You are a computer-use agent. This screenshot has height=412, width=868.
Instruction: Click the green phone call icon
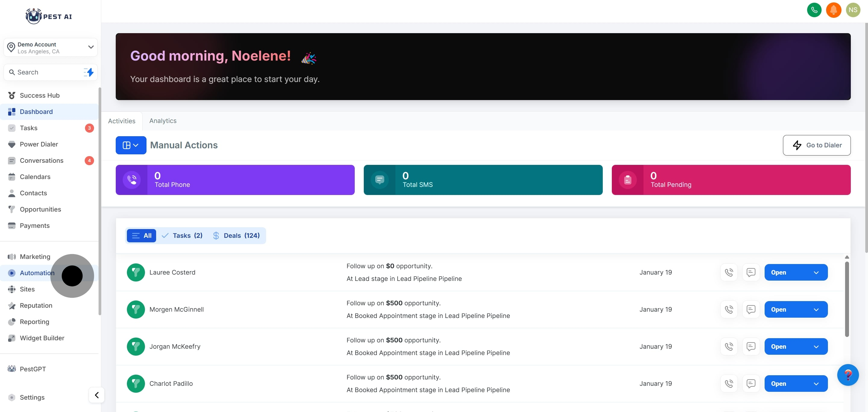coord(814,10)
